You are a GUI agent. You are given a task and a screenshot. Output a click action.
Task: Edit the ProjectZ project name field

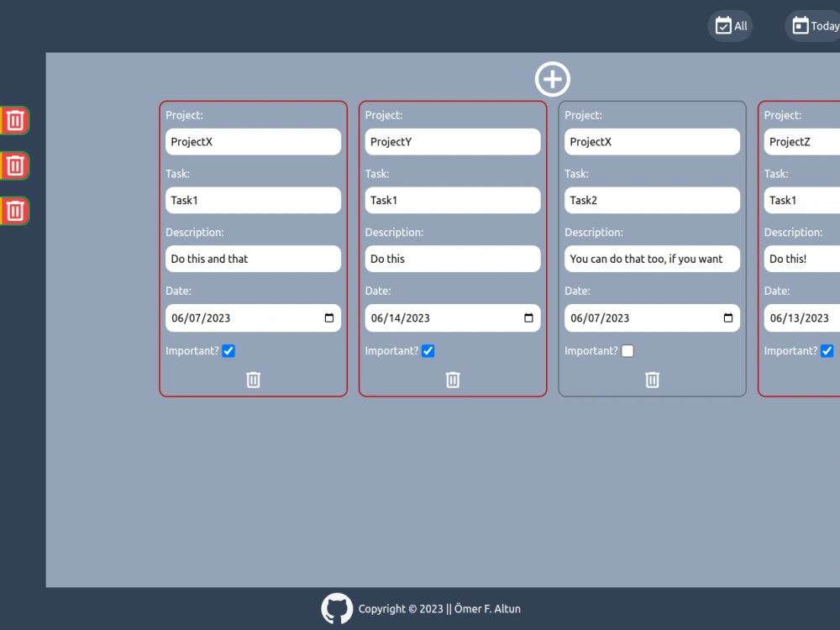point(802,141)
